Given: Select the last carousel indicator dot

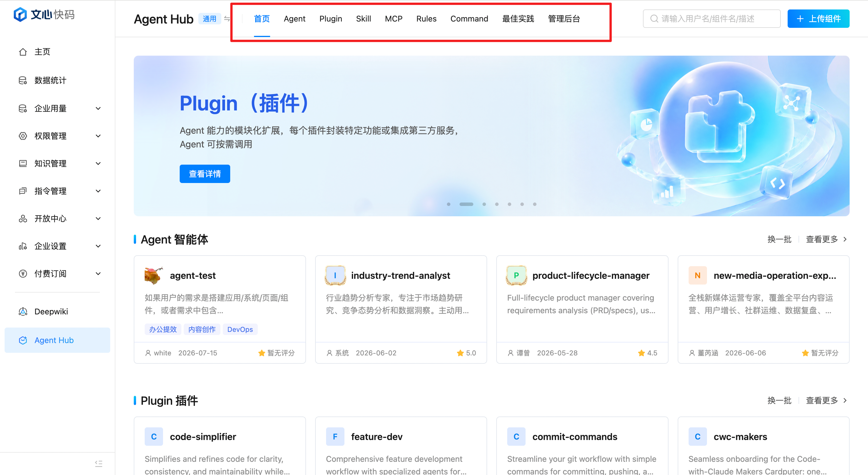Looking at the screenshot, I should [x=535, y=204].
